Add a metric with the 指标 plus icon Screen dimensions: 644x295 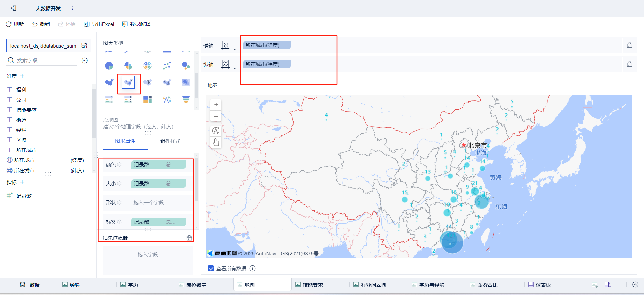click(x=22, y=182)
